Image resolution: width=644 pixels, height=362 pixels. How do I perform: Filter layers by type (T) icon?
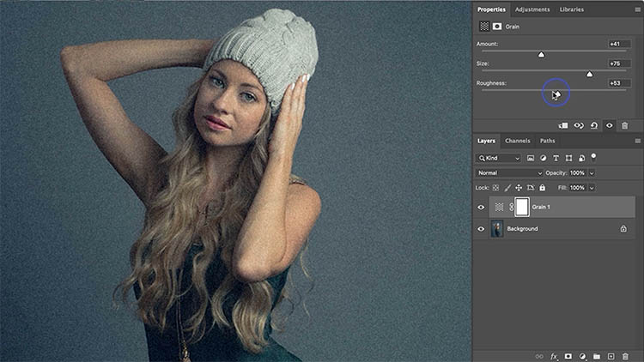click(x=556, y=158)
